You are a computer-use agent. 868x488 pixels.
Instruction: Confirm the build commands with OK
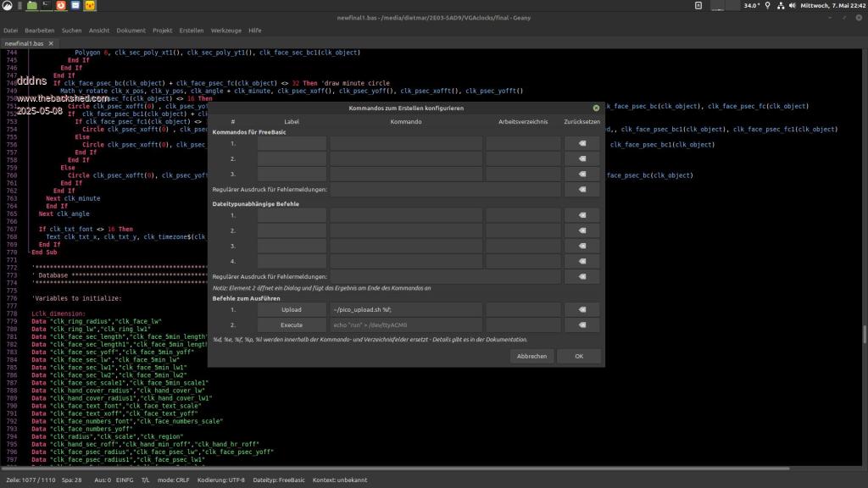pyautogui.click(x=579, y=357)
